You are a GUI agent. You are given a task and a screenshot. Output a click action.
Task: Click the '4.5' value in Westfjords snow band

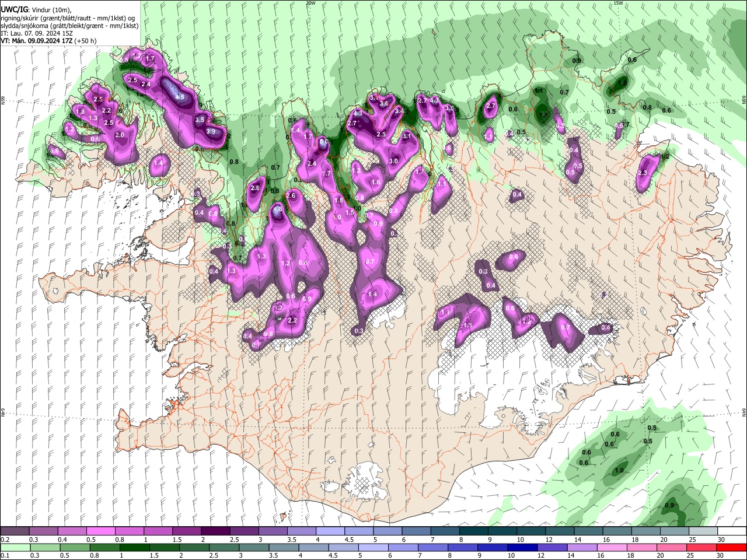tap(180, 97)
